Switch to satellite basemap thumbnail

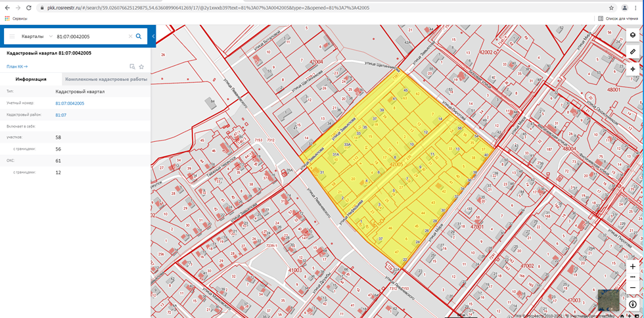(608, 300)
